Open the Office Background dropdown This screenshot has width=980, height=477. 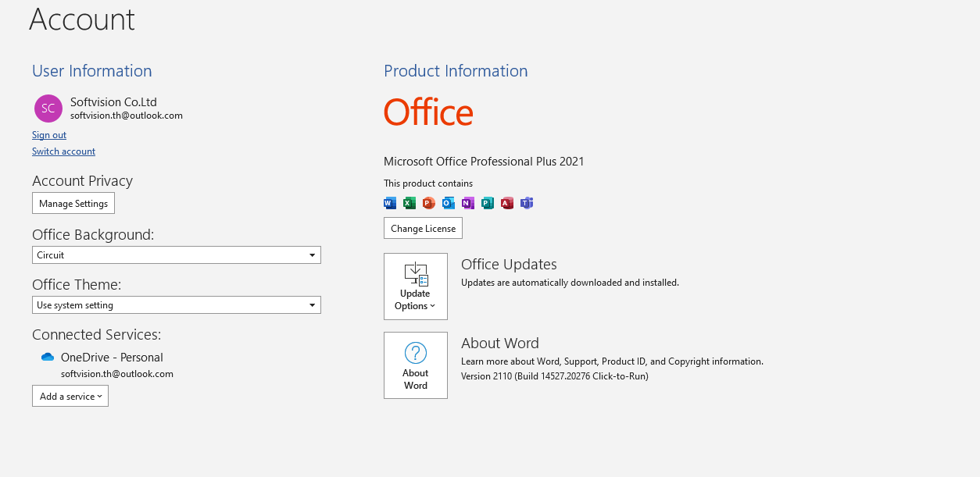312,255
